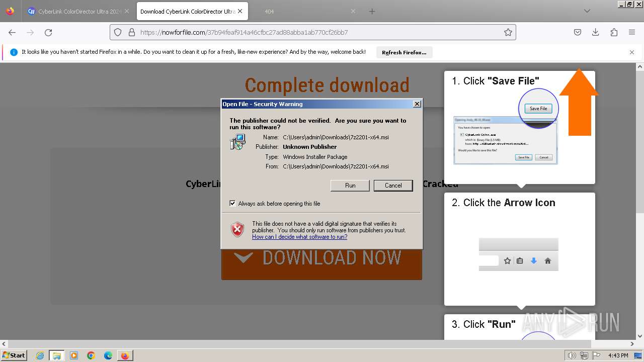644x362 pixels.
Task: Click the Refresh Firefox button
Action: click(404, 52)
